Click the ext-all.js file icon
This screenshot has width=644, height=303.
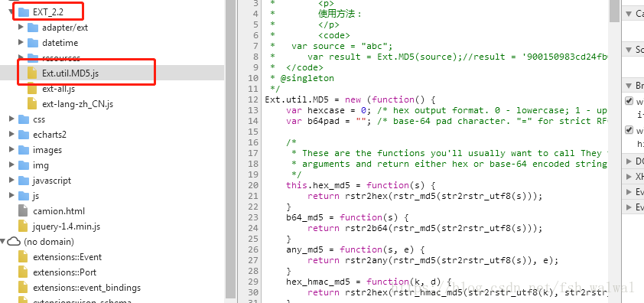pos(32,89)
